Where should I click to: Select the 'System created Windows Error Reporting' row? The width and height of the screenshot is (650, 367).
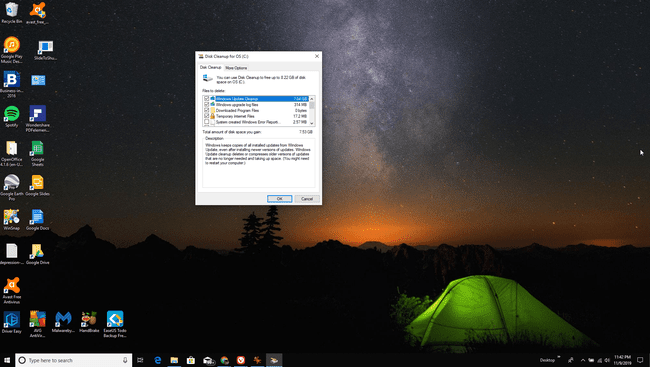tap(256, 122)
